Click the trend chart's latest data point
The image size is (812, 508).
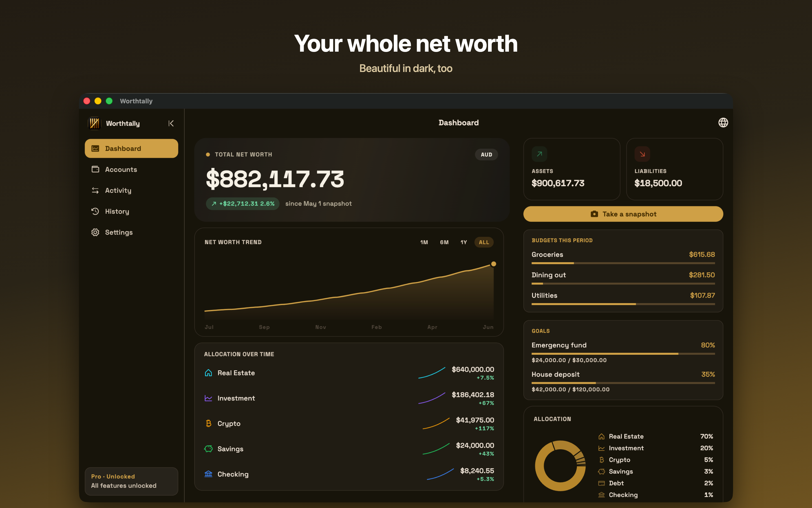(x=493, y=264)
